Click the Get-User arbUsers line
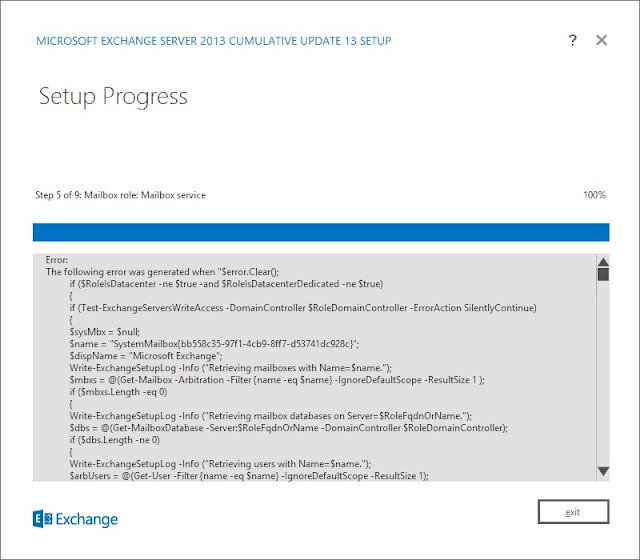 pos(249,476)
